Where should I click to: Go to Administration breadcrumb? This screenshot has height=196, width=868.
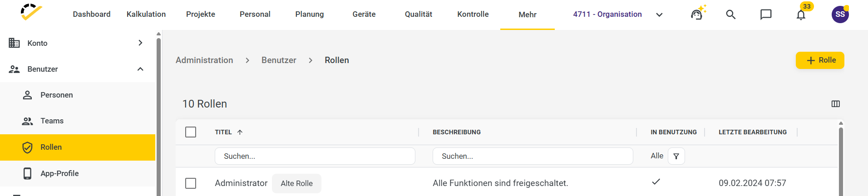[204, 60]
